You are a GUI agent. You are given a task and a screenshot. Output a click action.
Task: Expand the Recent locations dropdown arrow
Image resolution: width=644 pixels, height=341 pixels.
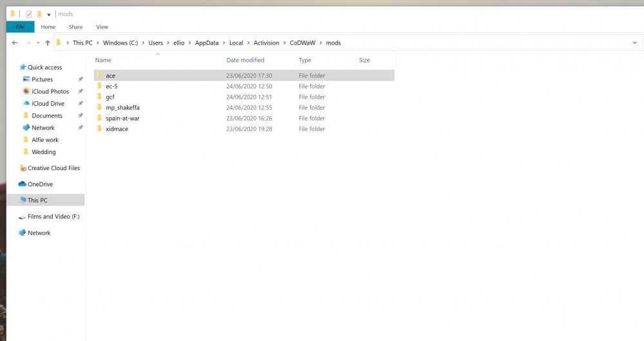pyautogui.click(x=38, y=43)
